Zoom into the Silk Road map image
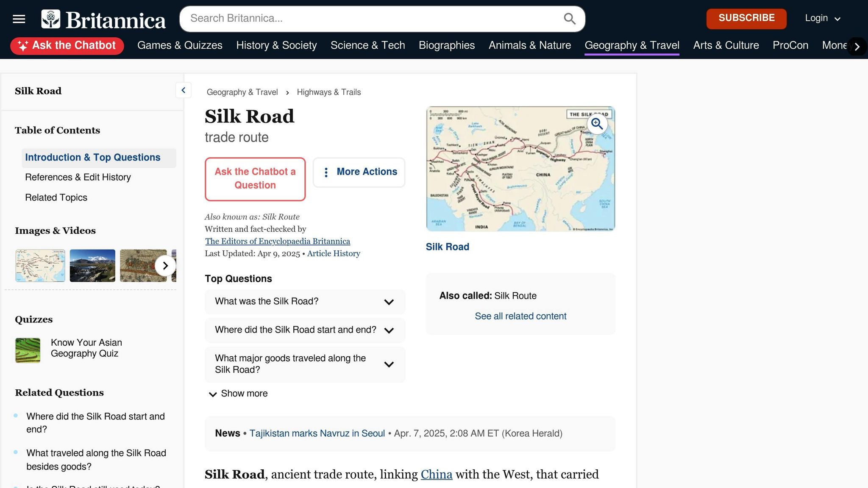Screen dimensions: 868x488 [597, 124]
